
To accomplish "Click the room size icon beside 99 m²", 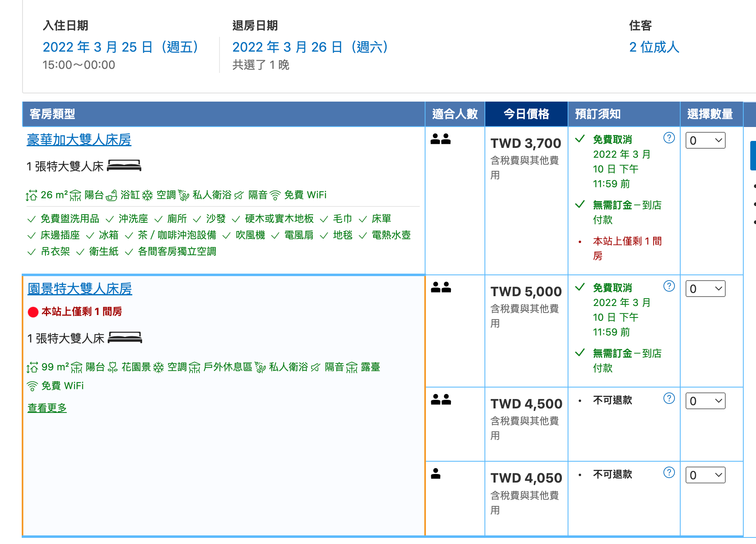I will click(32, 368).
